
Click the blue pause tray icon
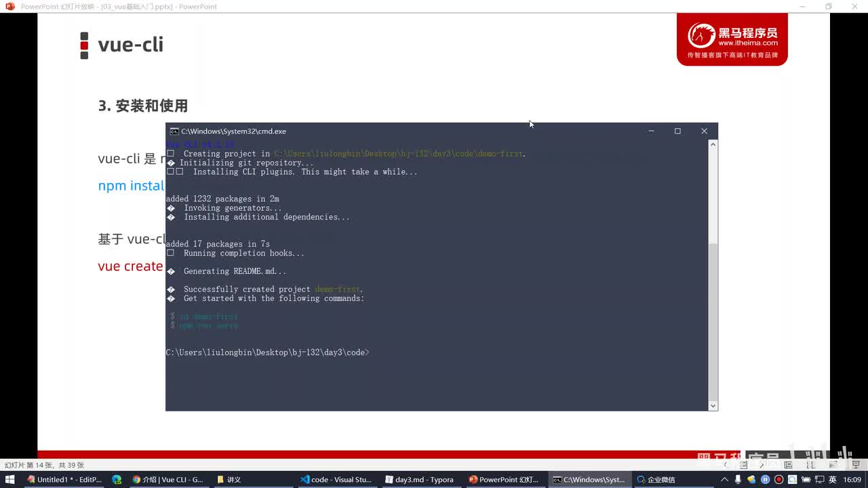pos(766,479)
